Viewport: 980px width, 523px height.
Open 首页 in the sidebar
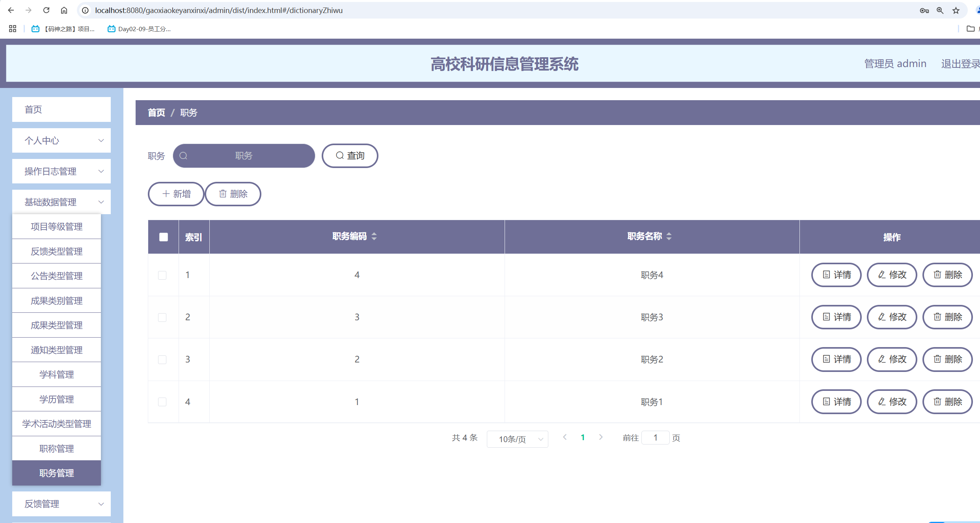(x=61, y=109)
